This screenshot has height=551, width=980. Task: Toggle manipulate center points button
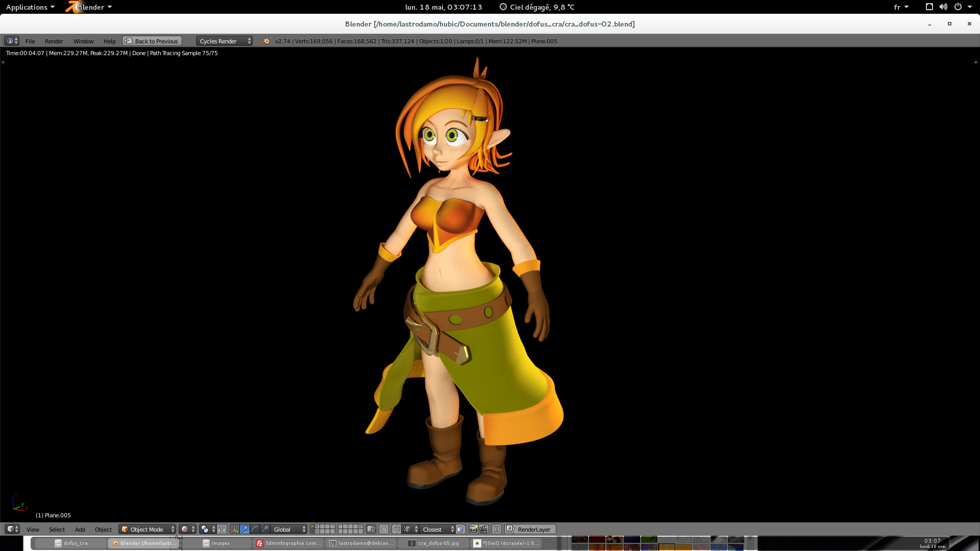point(222,530)
